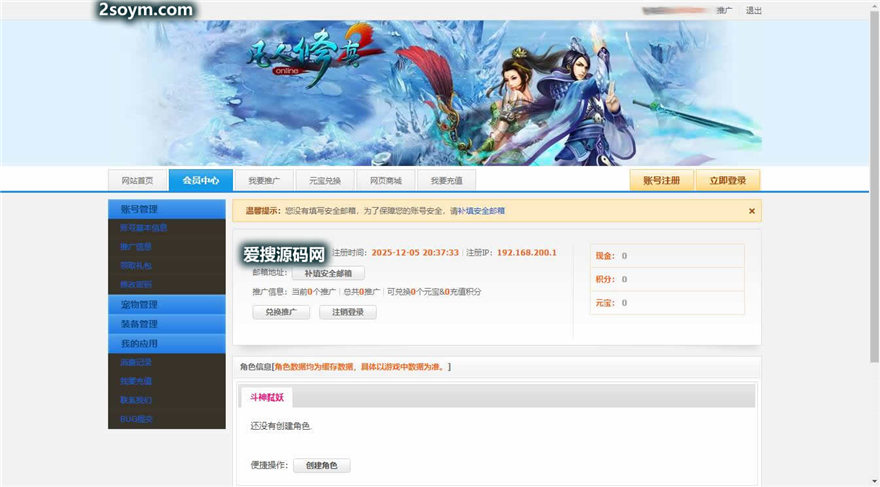Dismiss the yellow notice with the × icon

751,211
